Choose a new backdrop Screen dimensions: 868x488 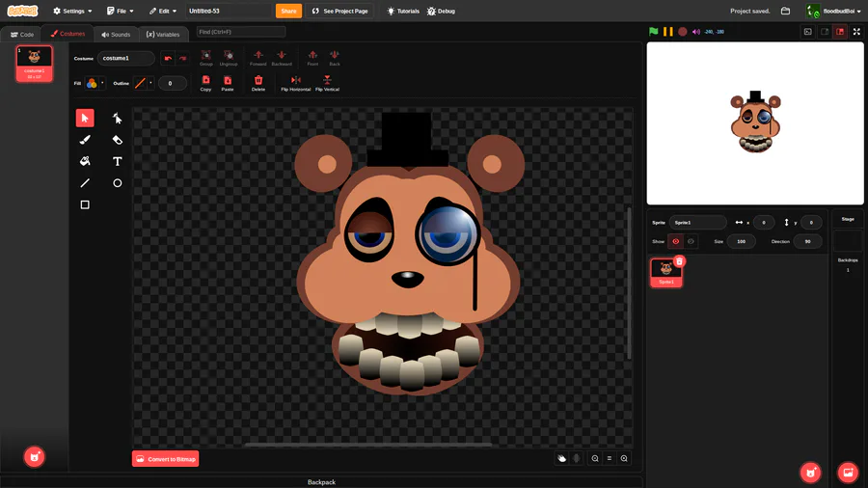click(848, 473)
